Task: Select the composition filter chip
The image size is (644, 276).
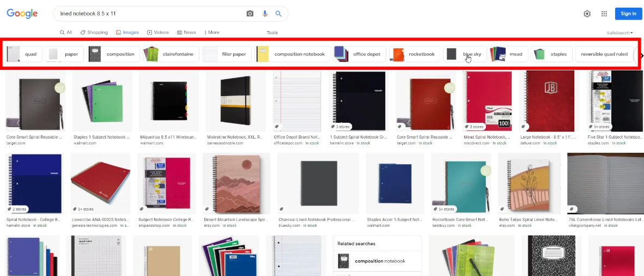Action: (114, 54)
